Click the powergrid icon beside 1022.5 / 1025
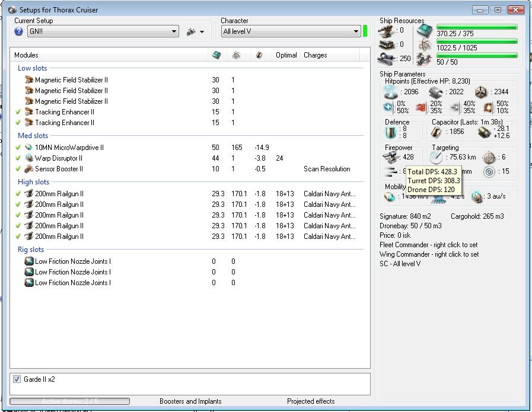This screenshot has width=532, height=412. pyautogui.click(x=424, y=45)
